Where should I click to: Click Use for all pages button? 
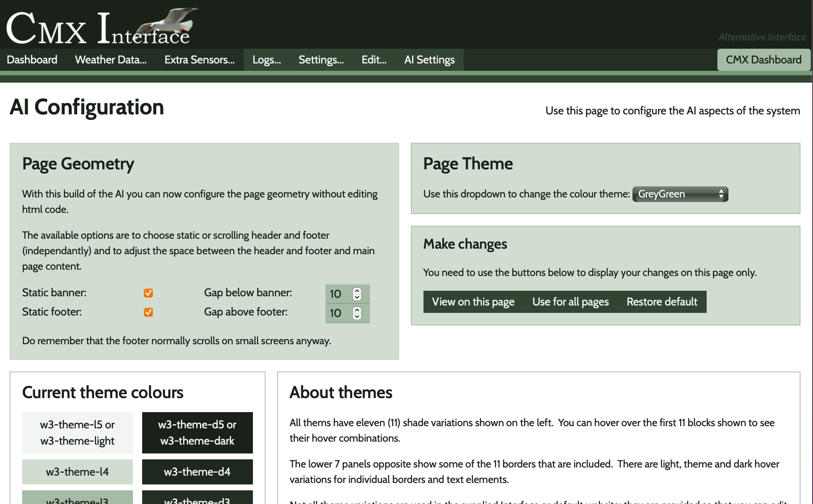pyautogui.click(x=570, y=302)
